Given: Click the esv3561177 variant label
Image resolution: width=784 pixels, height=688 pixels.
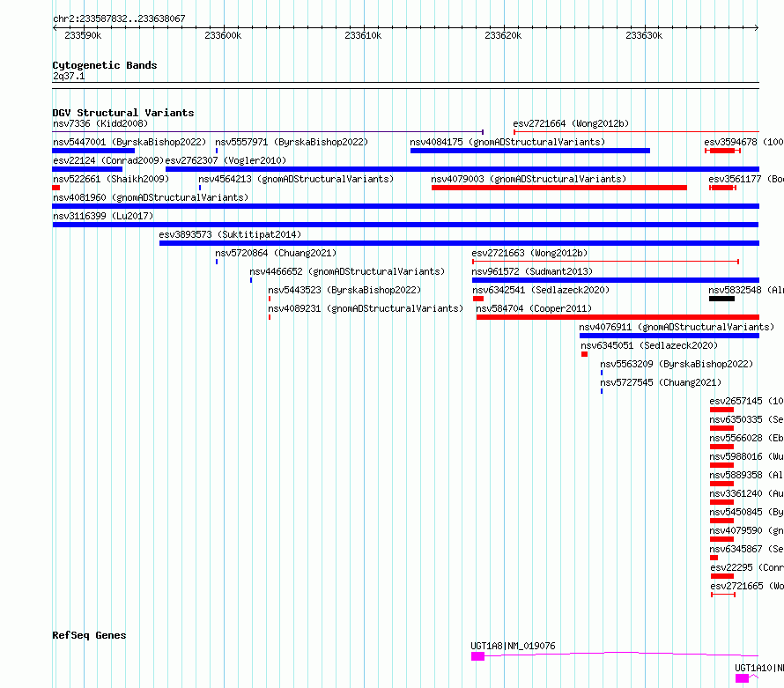Looking at the screenshot, I should pos(745,179).
